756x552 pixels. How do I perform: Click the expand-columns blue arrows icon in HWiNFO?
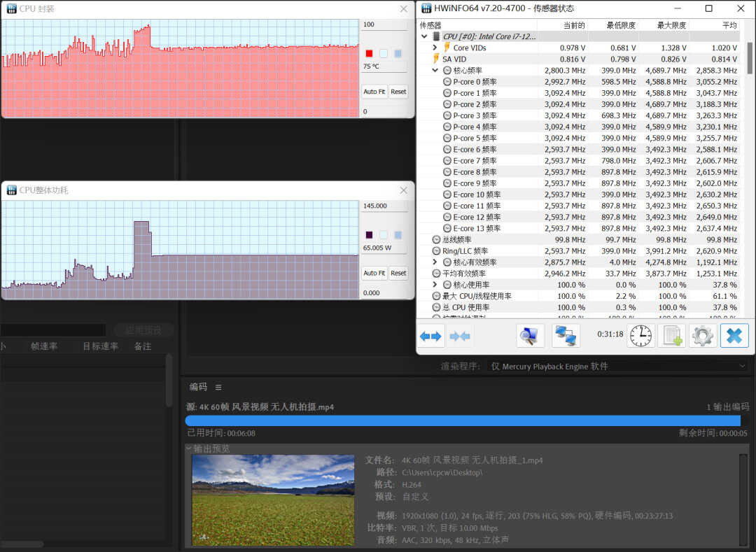click(430, 337)
